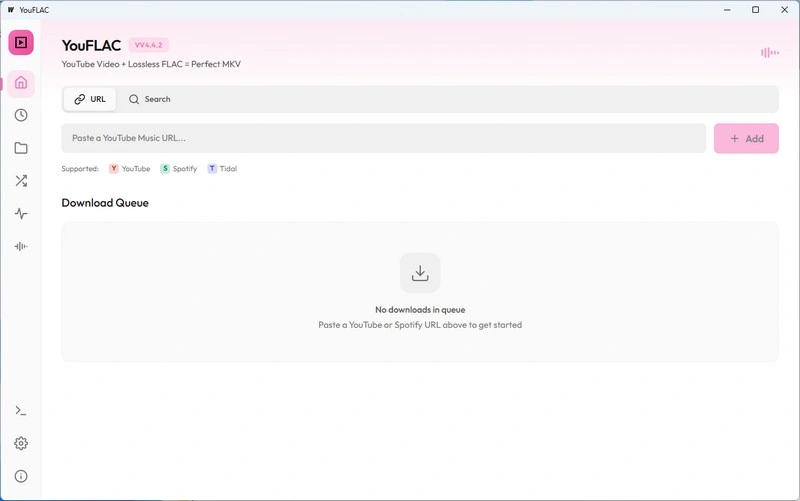The image size is (800, 501).
Task: Click the YouTube Y badge icon
Action: click(114, 168)
